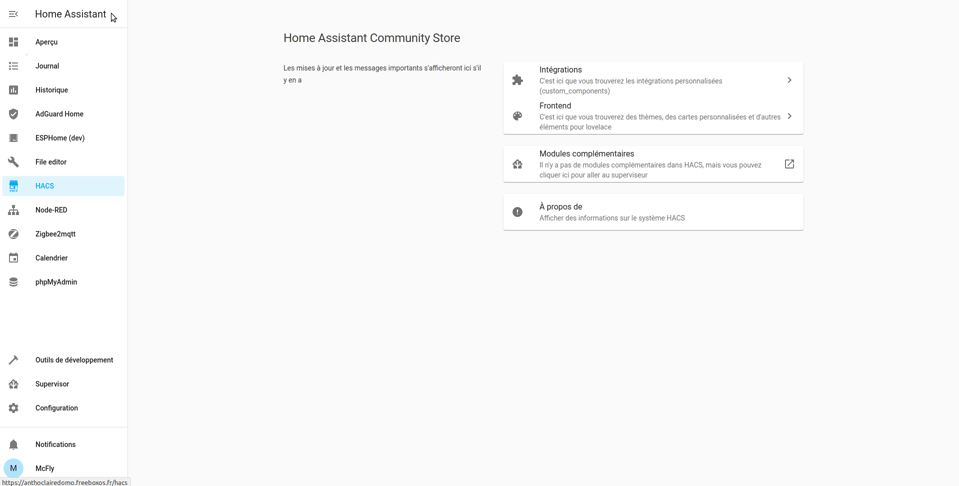Open the À propos de card
The height and width of the screenshot is (486, 959).
click(653, 212)
